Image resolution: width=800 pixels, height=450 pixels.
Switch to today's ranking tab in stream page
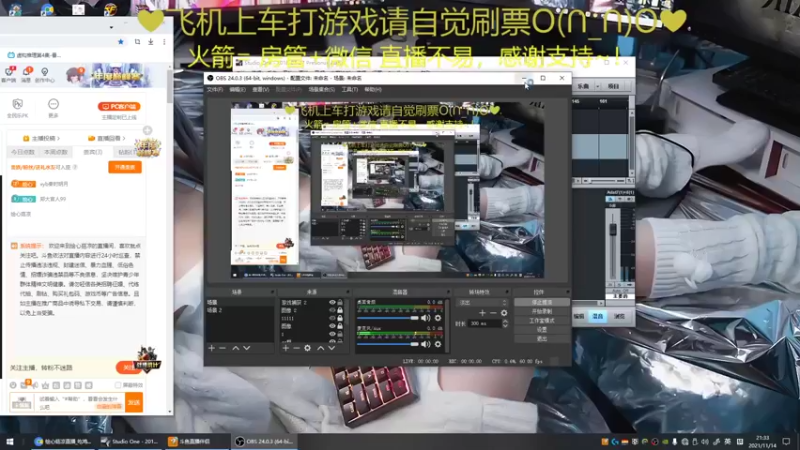pyautogui.click(x=23, y=152)
